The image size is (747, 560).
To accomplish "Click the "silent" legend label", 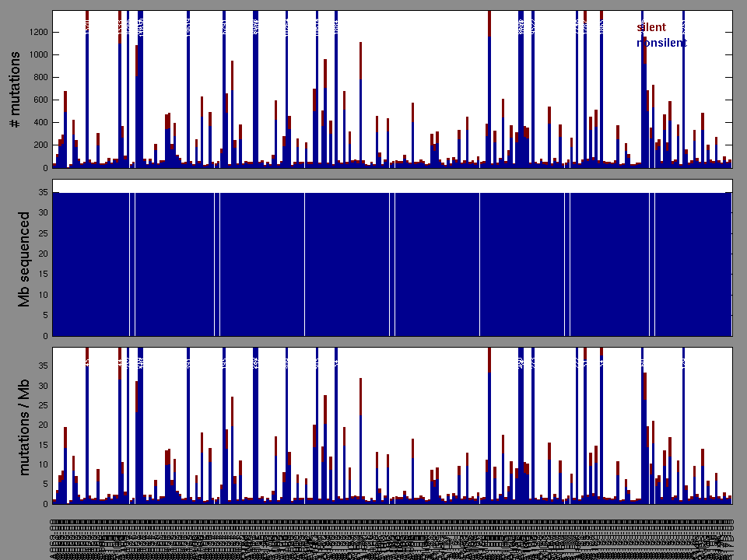I will (651, 27).
